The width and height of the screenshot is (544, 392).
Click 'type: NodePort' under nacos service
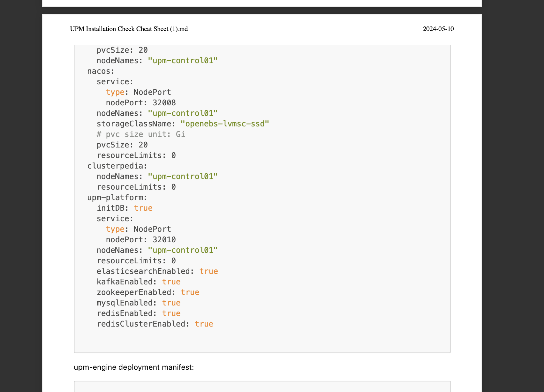tap(139, 92)
